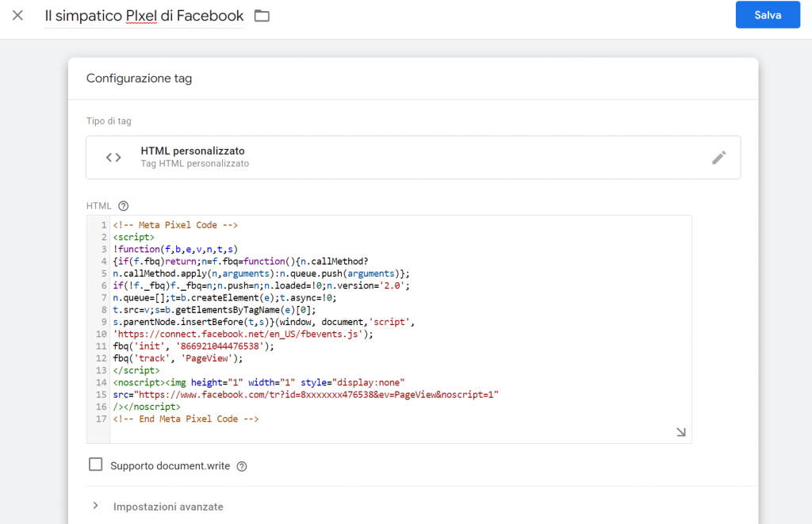Click the Salva button

click(768, 15)
